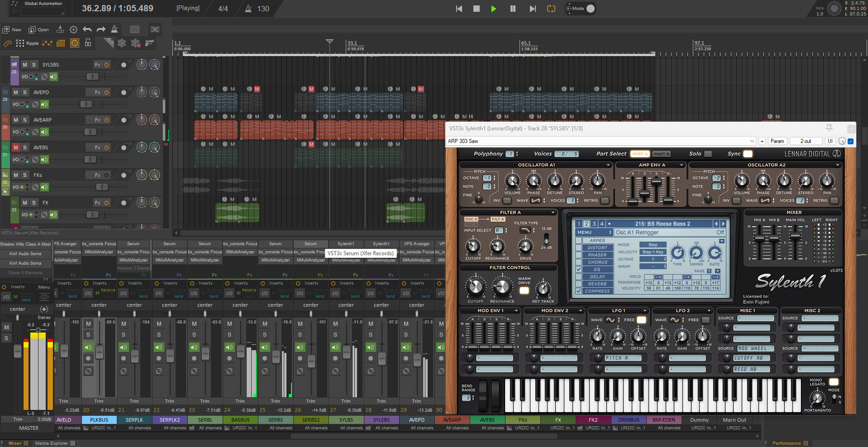Image resolution: width=868 pixels, height=447 pixels.
Task: Pin the Sylenth1 plugin window
Action: click(829, 128)
